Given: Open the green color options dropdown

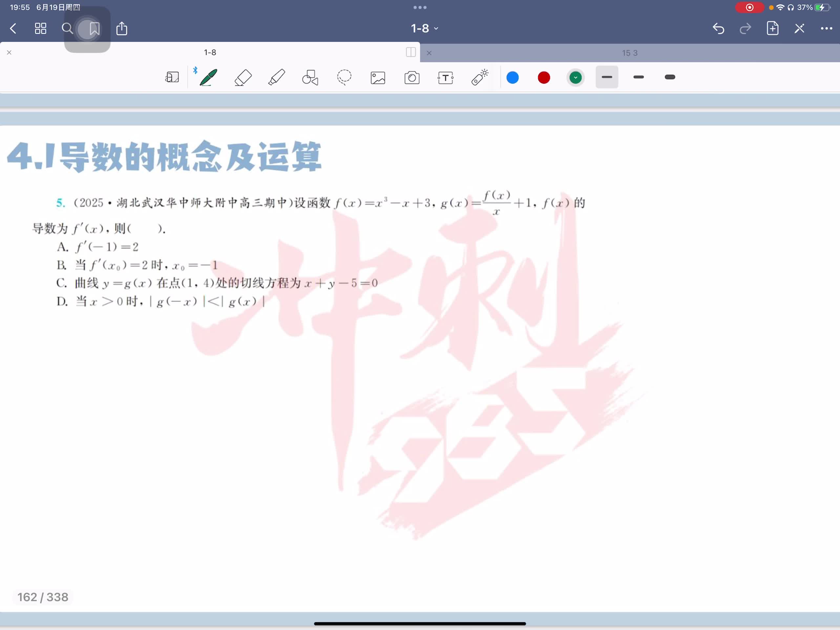Looking at the screenshot, I should pyautogui.click(x=575, y=77).
